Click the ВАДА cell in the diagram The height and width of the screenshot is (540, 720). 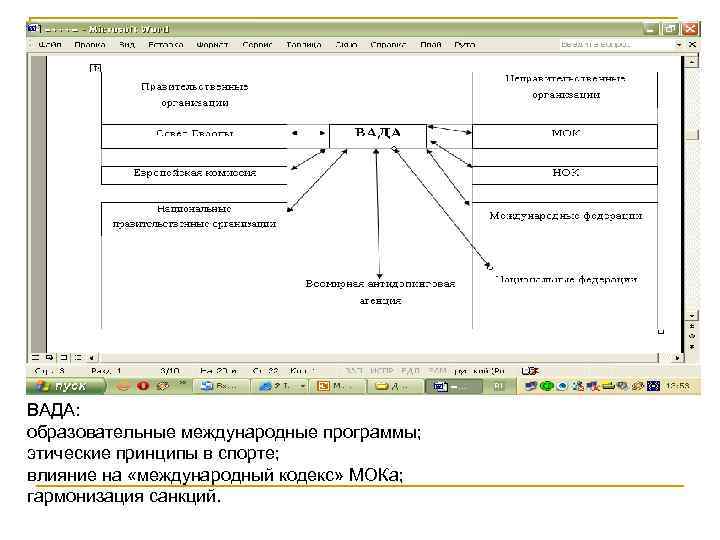click(378, 135)
